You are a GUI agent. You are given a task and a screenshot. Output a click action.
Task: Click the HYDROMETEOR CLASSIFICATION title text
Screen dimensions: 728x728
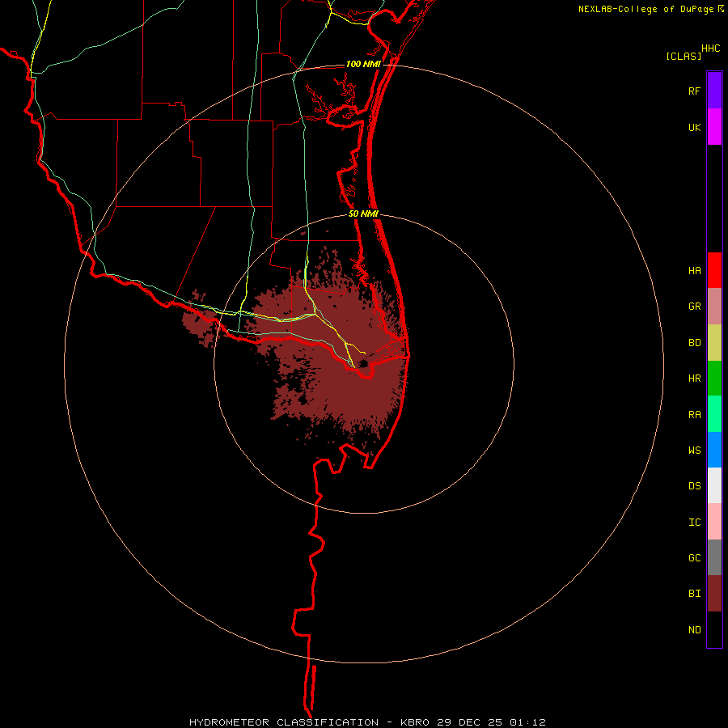click(x=284, y=722)
